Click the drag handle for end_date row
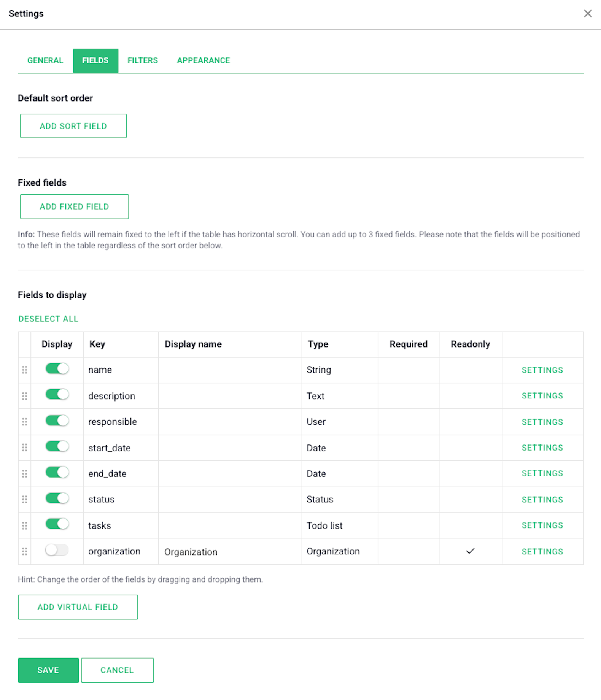The image size is (601, 700). click(x=25, y=473)
